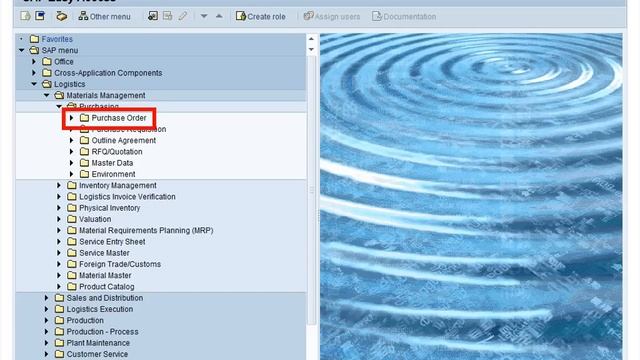The width and height of the screenshot is (640, 360).
Task: Select Material Requirements Planning (MRP) label
Action: pos(146,230)
